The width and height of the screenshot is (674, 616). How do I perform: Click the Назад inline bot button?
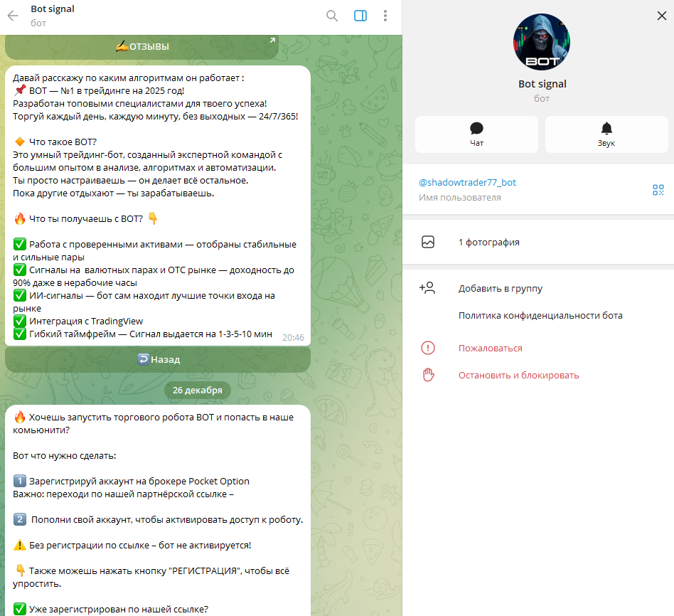click(x=158, y=360)
